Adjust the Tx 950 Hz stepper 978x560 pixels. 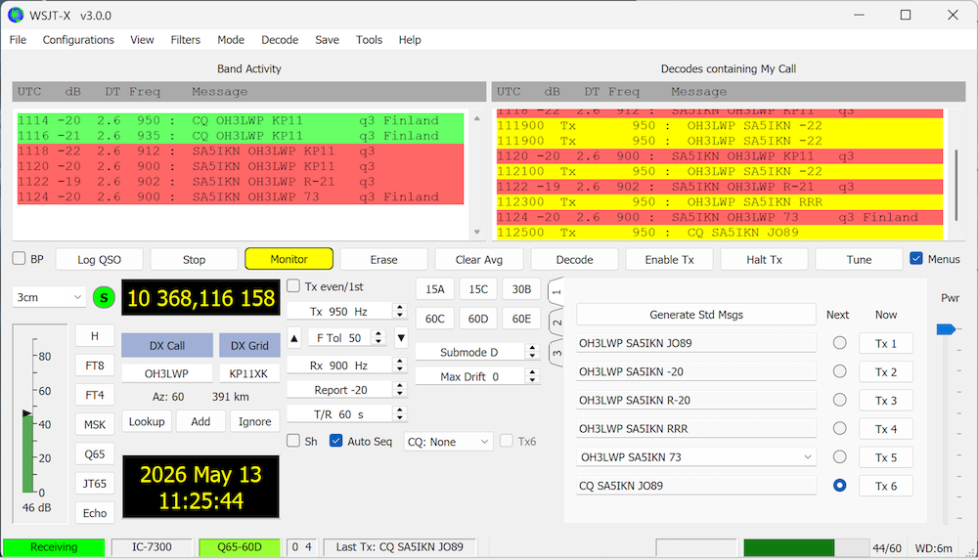400,311
